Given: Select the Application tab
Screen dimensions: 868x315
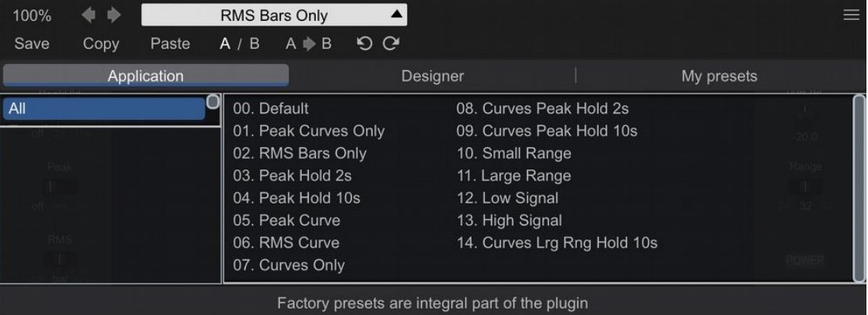Looking at the screenshot, I should coord(146,76).
